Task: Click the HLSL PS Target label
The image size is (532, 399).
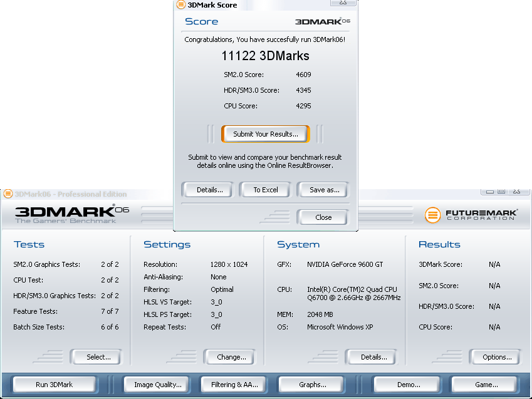Action: (167, 314)
